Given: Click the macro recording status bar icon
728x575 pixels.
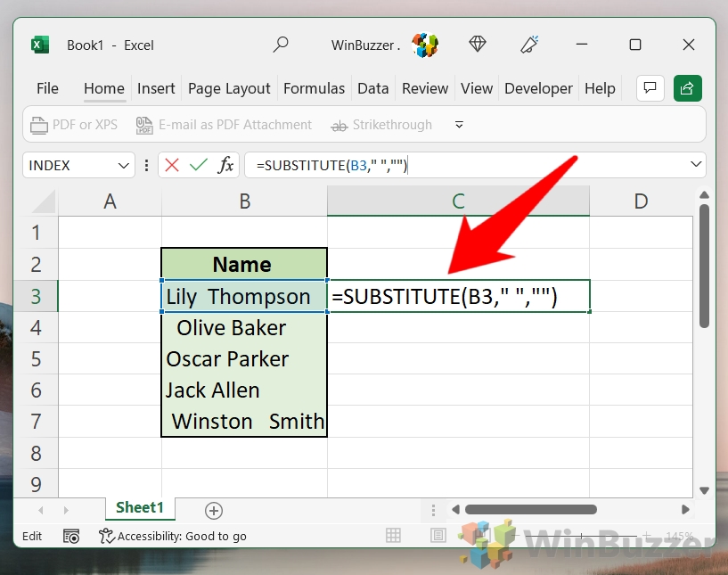Looking at the screenshot, I should click(71, 536).
